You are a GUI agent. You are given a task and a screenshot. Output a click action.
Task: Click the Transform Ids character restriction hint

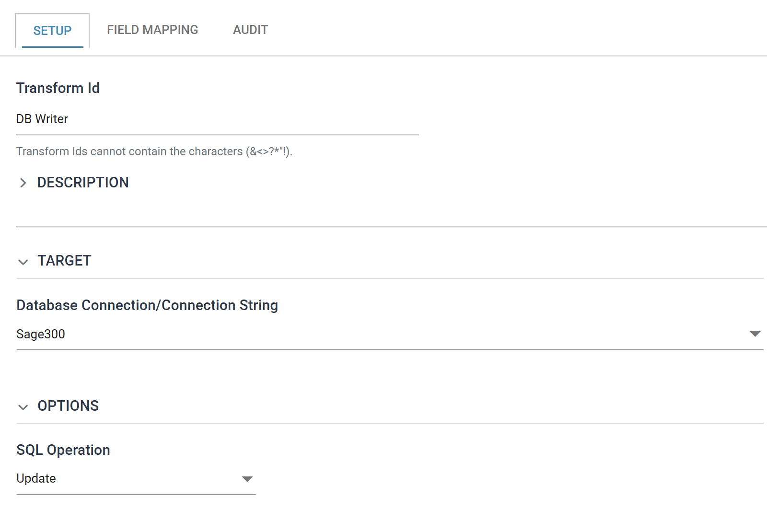click(154, 151)
